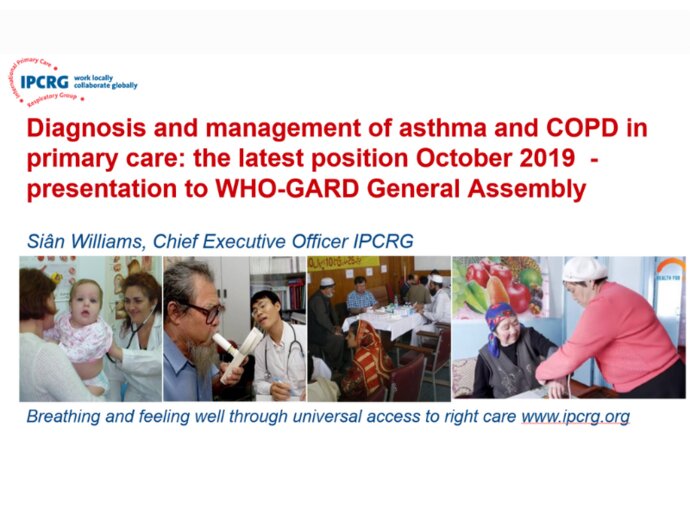Select the photo of baby with doctor

(91, 328)
